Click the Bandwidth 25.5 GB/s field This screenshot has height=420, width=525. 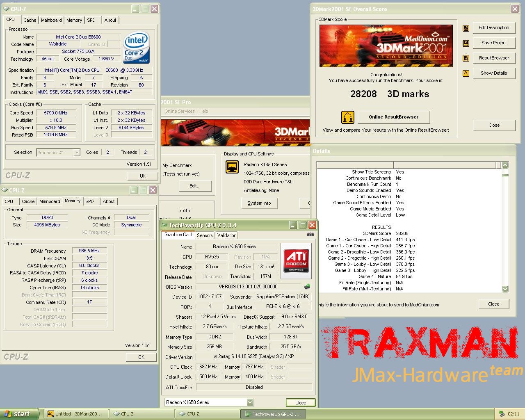(290, 347)
